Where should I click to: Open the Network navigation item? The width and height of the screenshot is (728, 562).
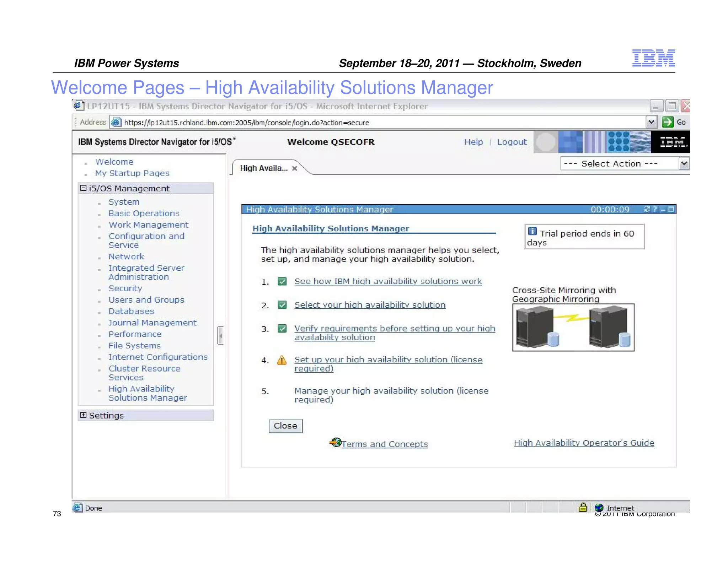point(126,256)
